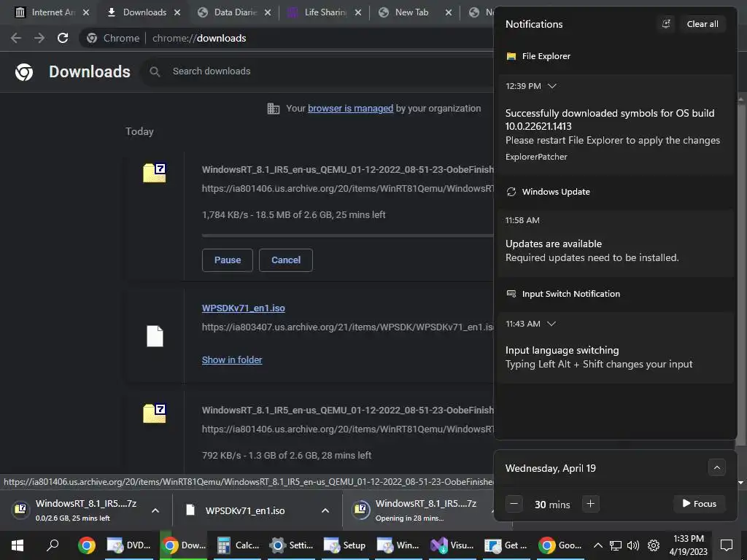Click the Input Switch Notification icon

point(511,294)
